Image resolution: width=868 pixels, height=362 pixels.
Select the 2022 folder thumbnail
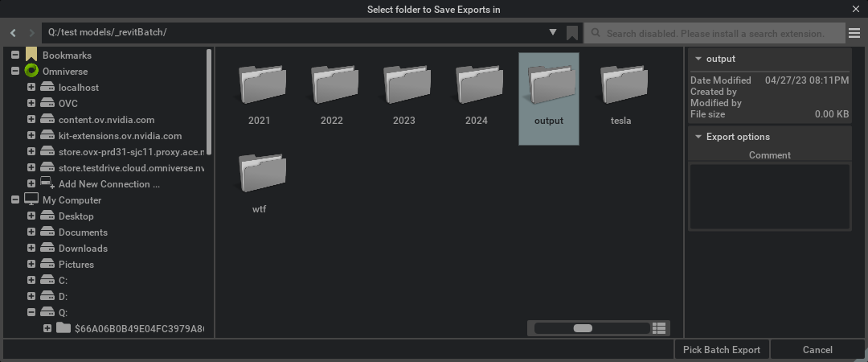pyautogui.click(x=334, y=84)
